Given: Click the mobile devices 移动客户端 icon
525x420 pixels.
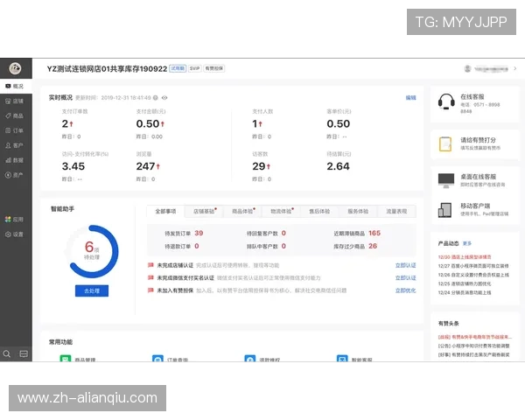Looking at the screenshot, I should point(445,210).
